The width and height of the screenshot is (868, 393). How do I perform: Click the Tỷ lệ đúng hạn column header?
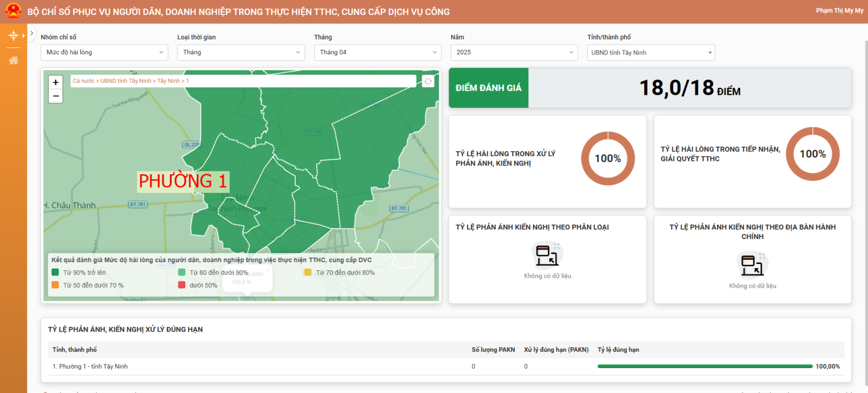pos(618,350)
